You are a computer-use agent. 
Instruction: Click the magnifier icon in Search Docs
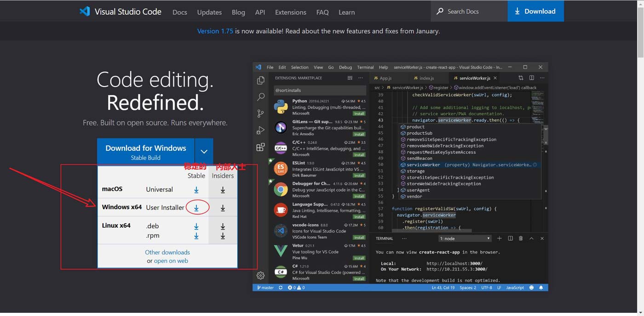(x=440, y=11)
